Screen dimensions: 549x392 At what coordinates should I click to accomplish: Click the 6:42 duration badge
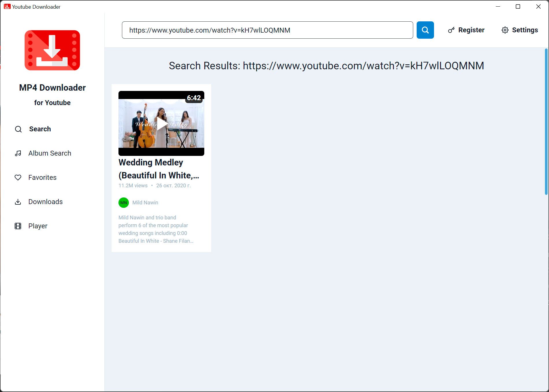coord(194,98)
